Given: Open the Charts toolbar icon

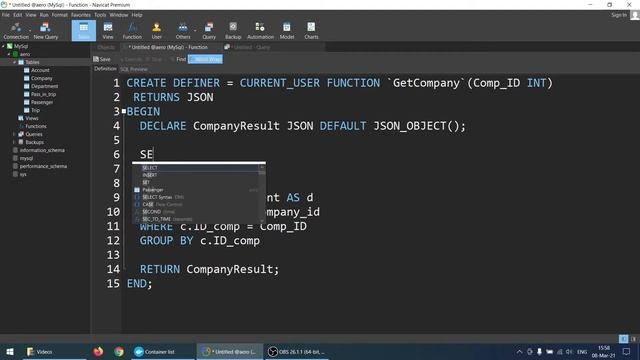Looking at the screenshot, I should 311,31.
